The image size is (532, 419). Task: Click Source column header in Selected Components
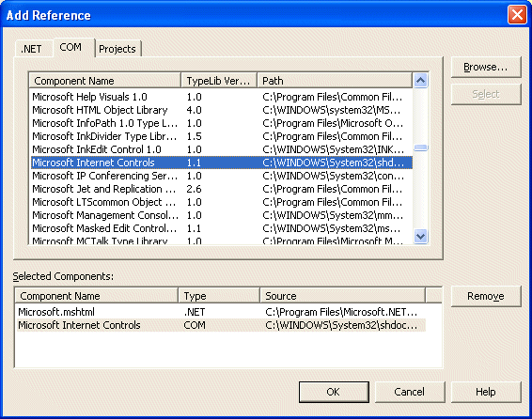pos(343,296)
